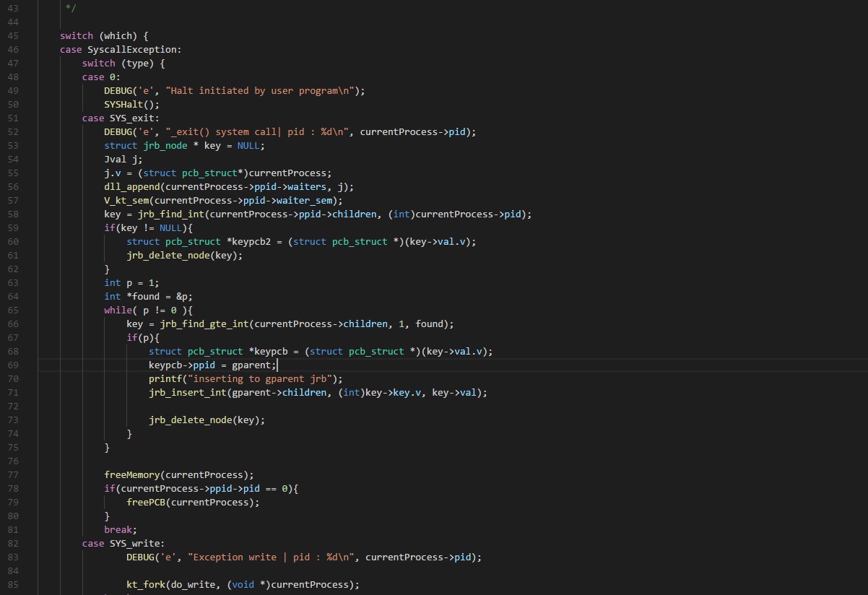Place cursor on freeMemory(currentProcess) call
Screen dimensions: 868x595
(178, 474)
